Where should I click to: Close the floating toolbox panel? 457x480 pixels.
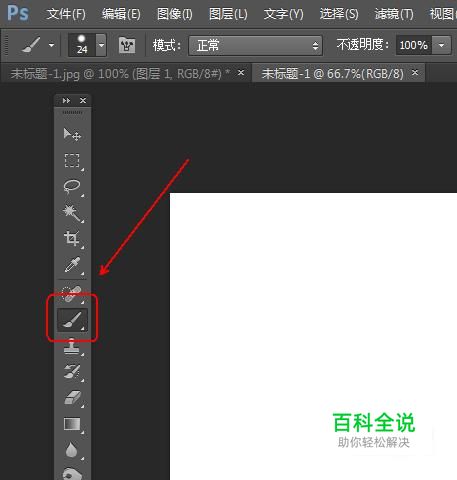(83, 100)
